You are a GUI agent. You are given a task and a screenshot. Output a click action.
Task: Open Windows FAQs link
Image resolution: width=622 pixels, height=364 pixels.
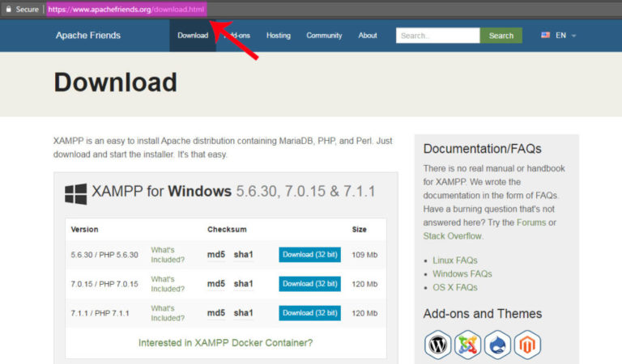click(462, 273)
